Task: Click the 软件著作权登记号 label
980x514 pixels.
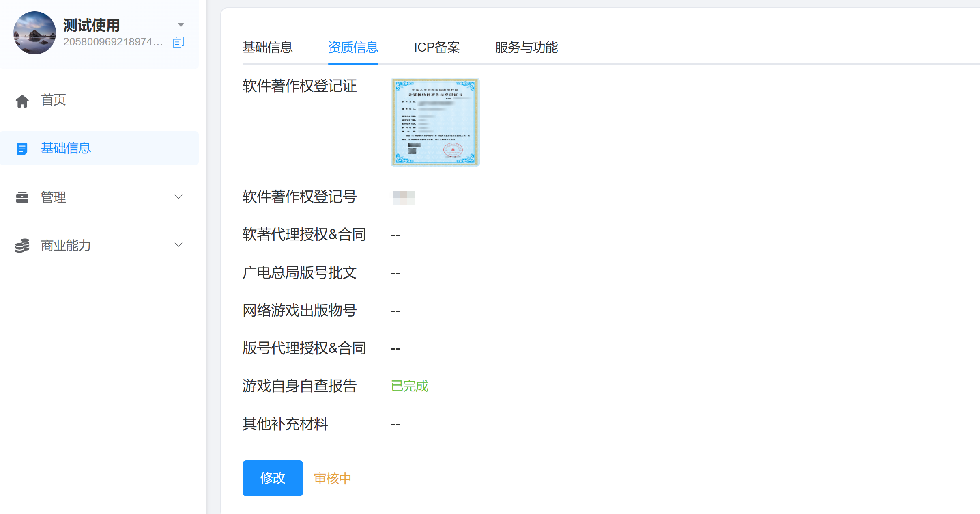Action: (300, 197)
